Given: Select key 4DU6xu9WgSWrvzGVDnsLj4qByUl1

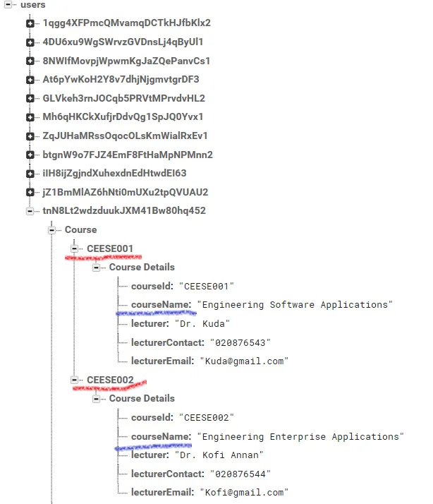Looking at the screenshot, I should [123, 42].
